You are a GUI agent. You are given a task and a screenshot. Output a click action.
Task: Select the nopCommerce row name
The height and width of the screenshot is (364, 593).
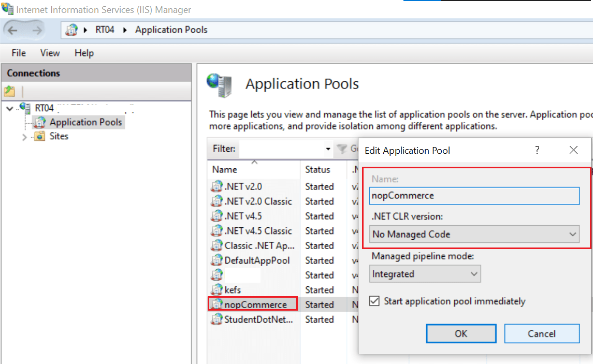pos(256,304)
